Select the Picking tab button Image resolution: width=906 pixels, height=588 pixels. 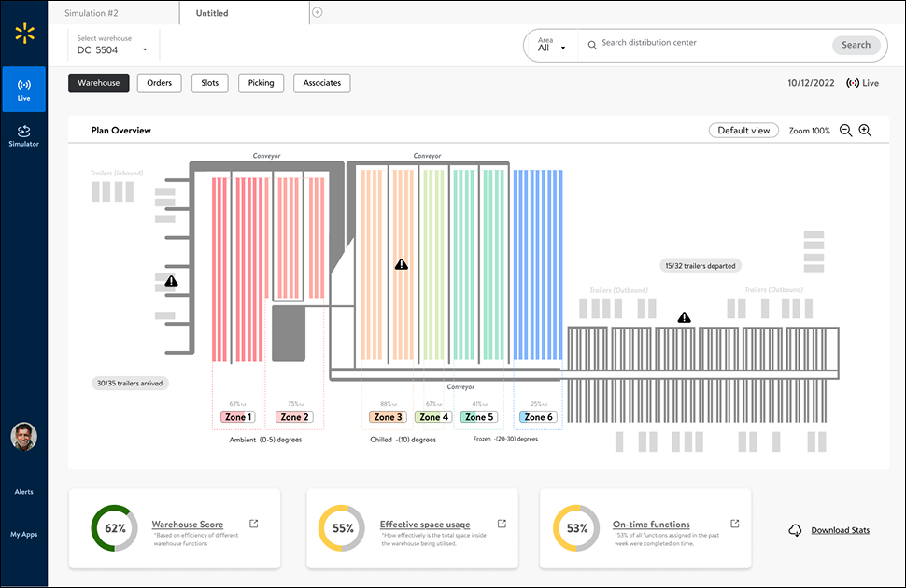(262, 83)
